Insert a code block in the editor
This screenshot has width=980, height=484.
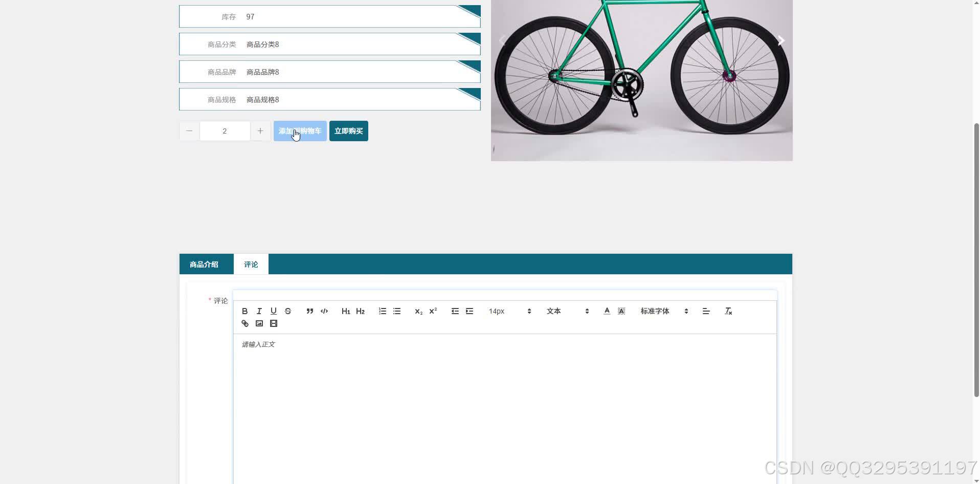324,311
